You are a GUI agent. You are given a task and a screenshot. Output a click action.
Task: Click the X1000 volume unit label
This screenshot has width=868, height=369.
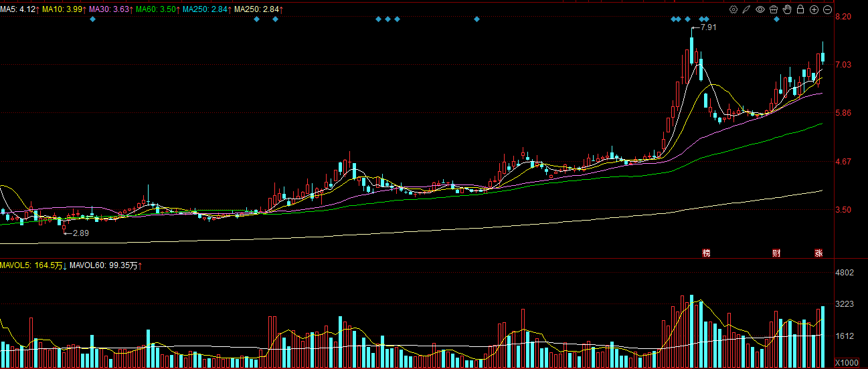(x=847, y=362)
